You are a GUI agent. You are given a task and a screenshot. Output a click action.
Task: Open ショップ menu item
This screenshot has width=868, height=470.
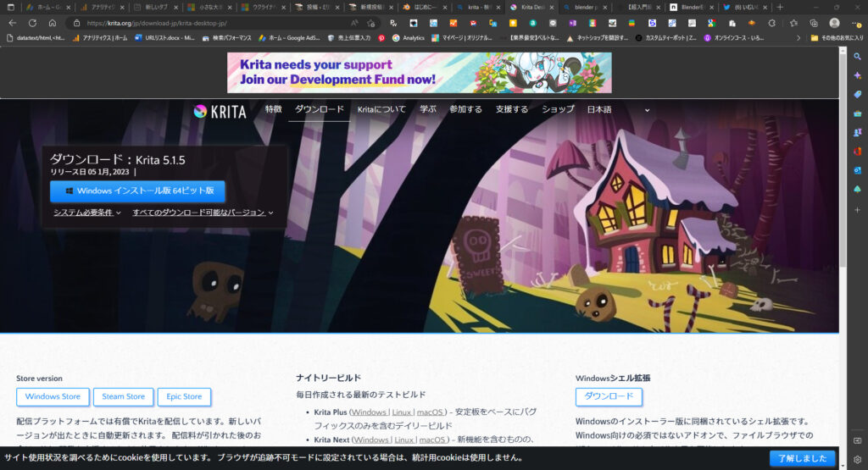[558, 109]
